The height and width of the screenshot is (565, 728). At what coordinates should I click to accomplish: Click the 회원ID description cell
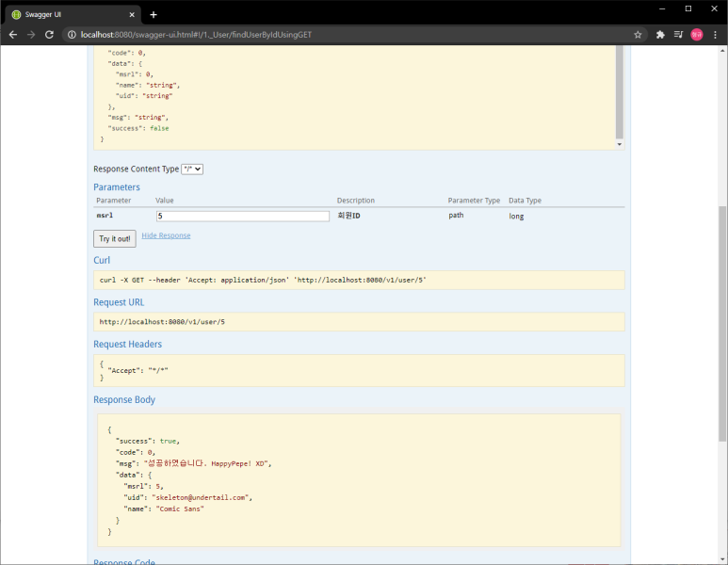[349, 216]
